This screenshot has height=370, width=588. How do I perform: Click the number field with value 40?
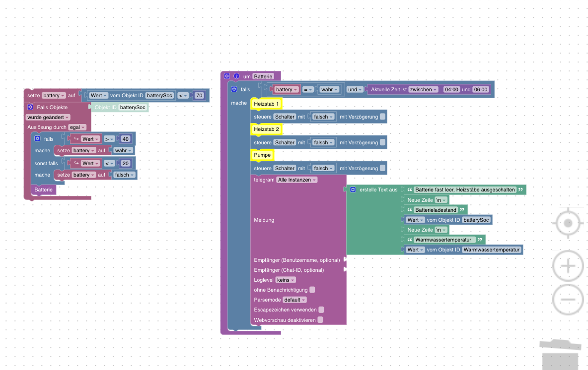point(125,139)
